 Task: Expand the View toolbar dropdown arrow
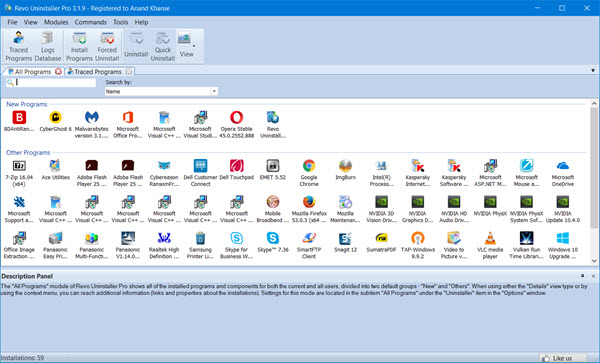194,46
